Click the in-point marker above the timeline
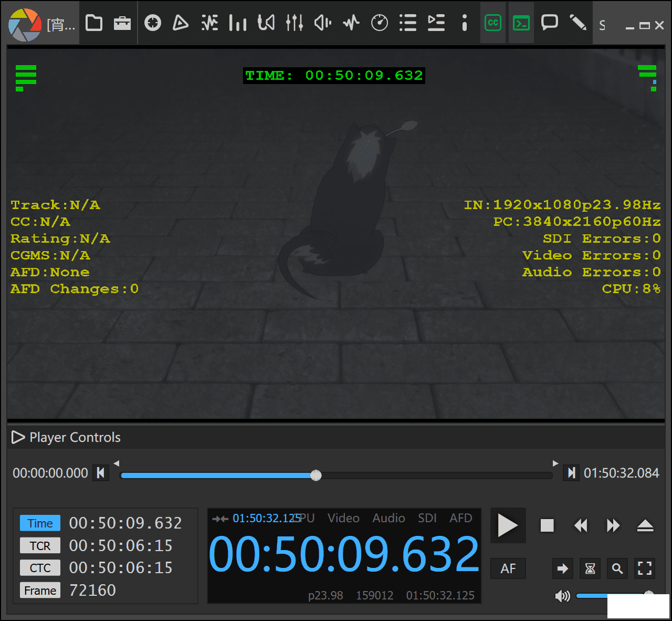Viewport: 672px width, 621px height. pos(117,463)
